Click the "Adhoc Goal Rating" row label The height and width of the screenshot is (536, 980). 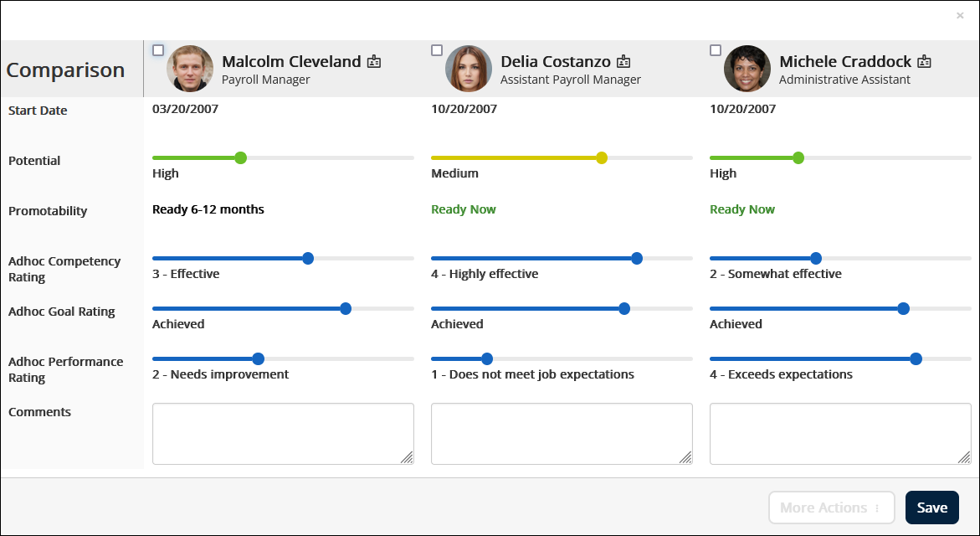click(61, 312)
